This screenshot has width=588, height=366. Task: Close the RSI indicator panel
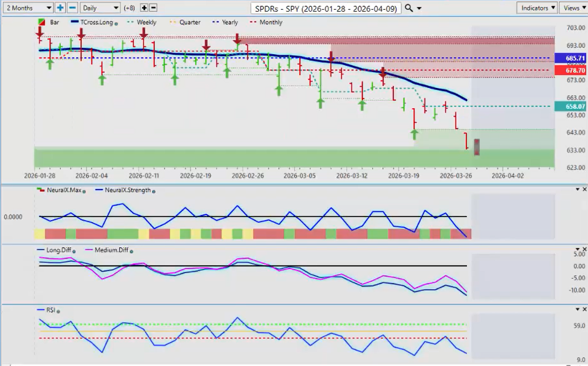(584, 309)
